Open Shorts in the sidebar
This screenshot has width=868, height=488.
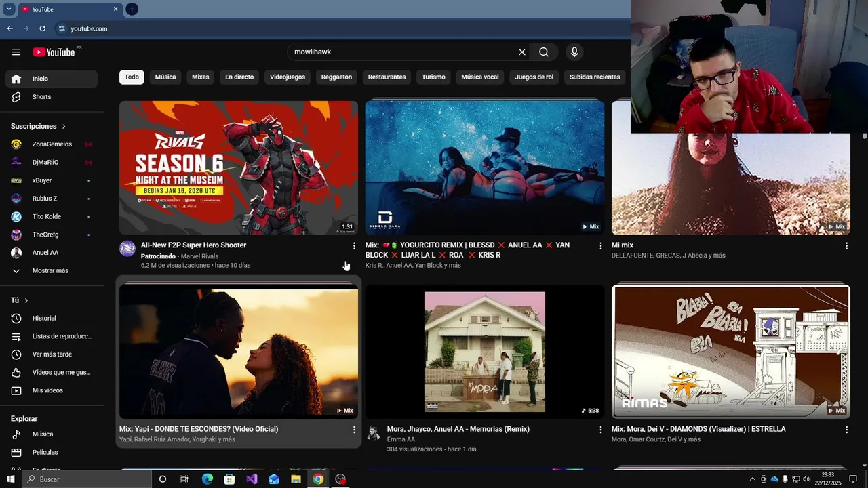click(x=52, y=97)
